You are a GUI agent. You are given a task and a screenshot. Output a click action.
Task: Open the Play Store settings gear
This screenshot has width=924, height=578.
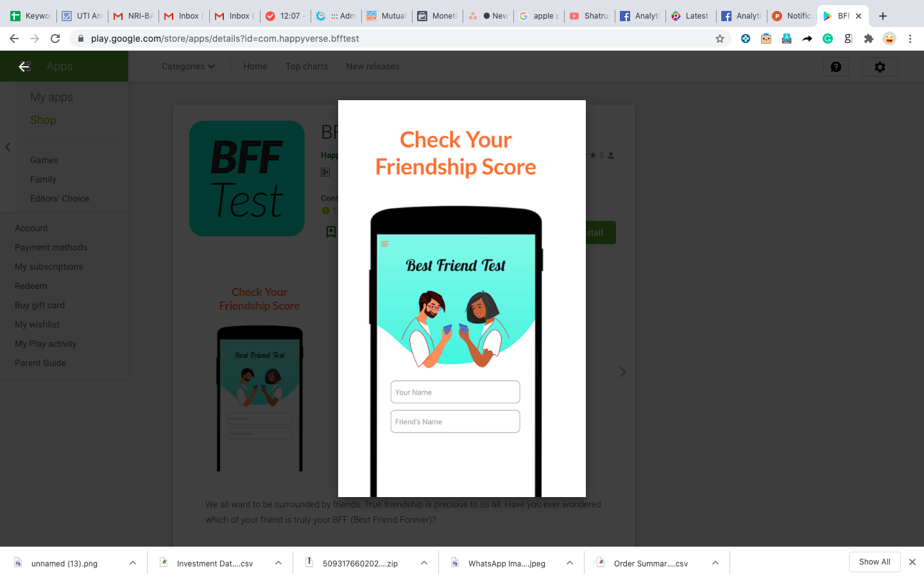pyautogui.click(x=879, y=66)
